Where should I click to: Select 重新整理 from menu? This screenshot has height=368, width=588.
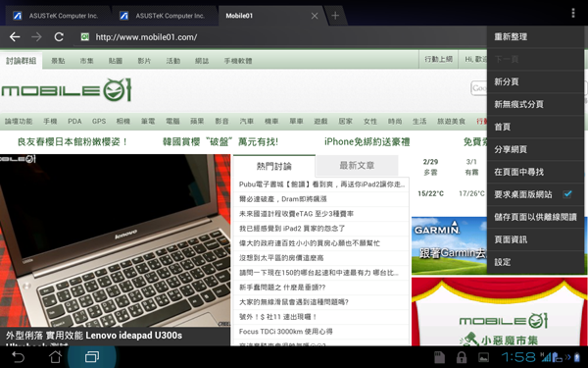[535, 37]
